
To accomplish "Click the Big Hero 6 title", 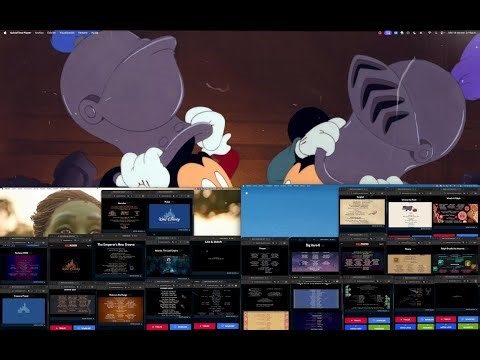I will tap(313, 246).
